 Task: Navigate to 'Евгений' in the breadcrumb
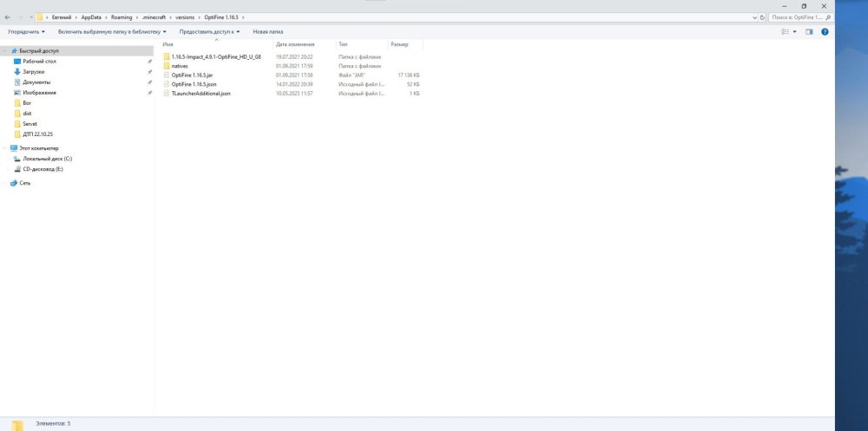pos(62,17)
